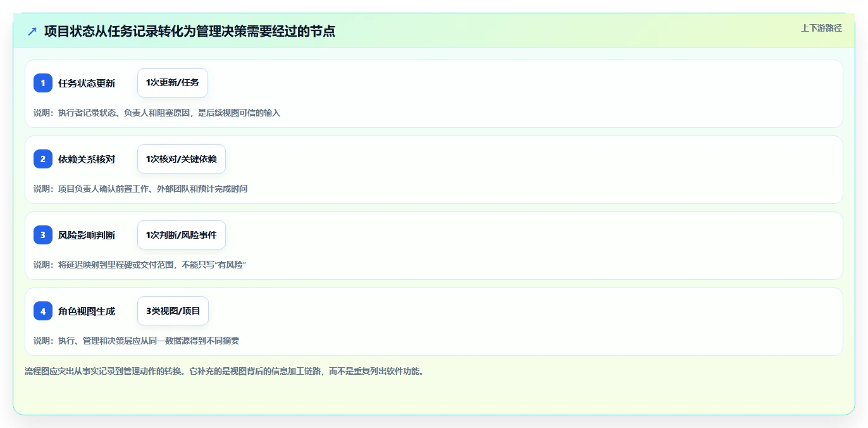
Task: Click the 依赖关系核对 step title
Action: coord(87,159)
